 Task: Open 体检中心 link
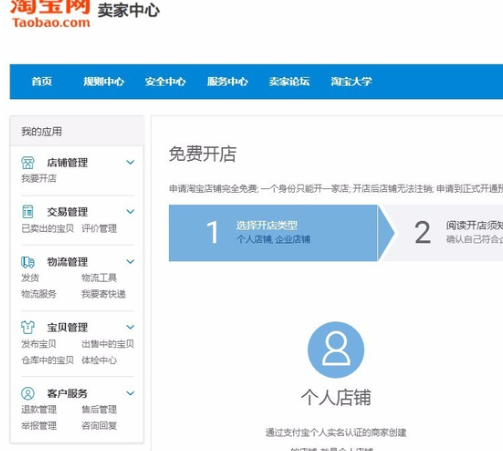(99, 360)
